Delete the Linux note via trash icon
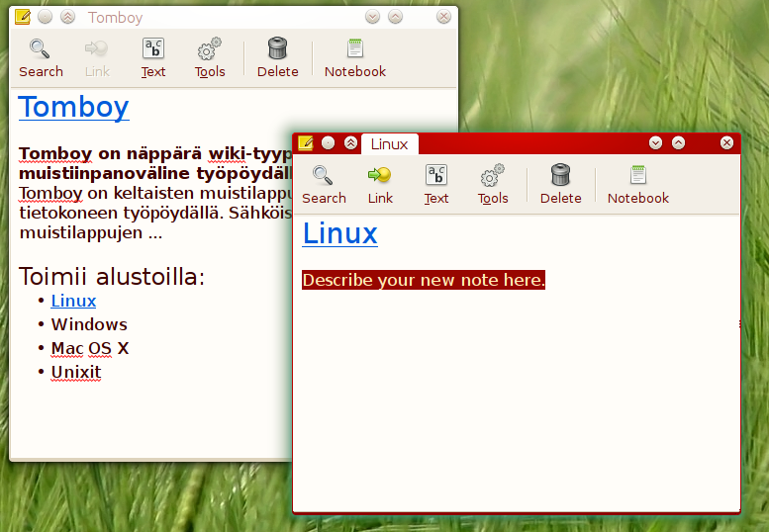 pyautogui.click(x=560, y=185)
